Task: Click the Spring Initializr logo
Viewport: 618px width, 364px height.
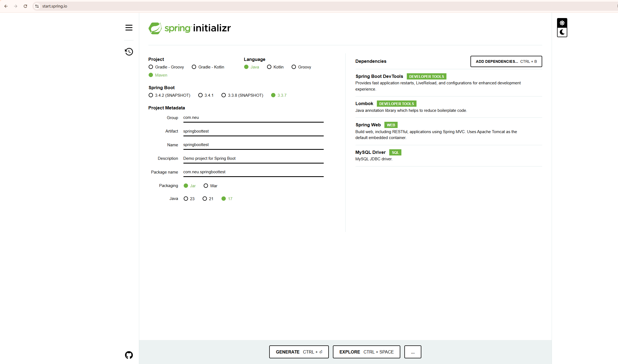Action: coord(190,28)
